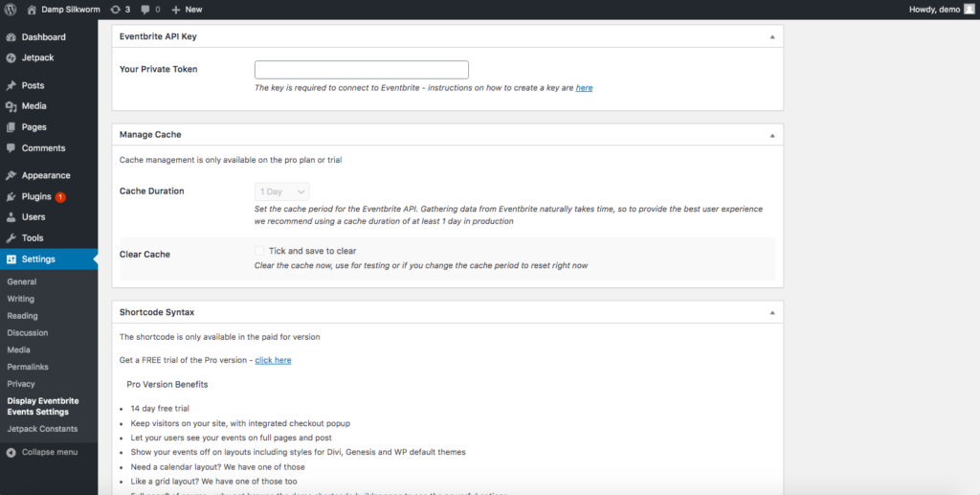Open Writing settings submenu
The width and height of the screenshot is (980, 495).
[21, 299]
